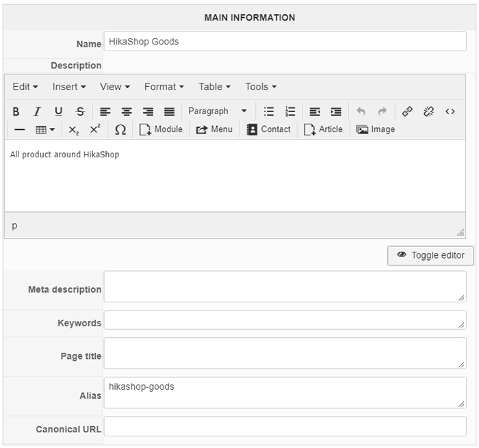Apply strikethrough formatting
Viewport: 479px width, 448px height.
click(x=80, y=111)
